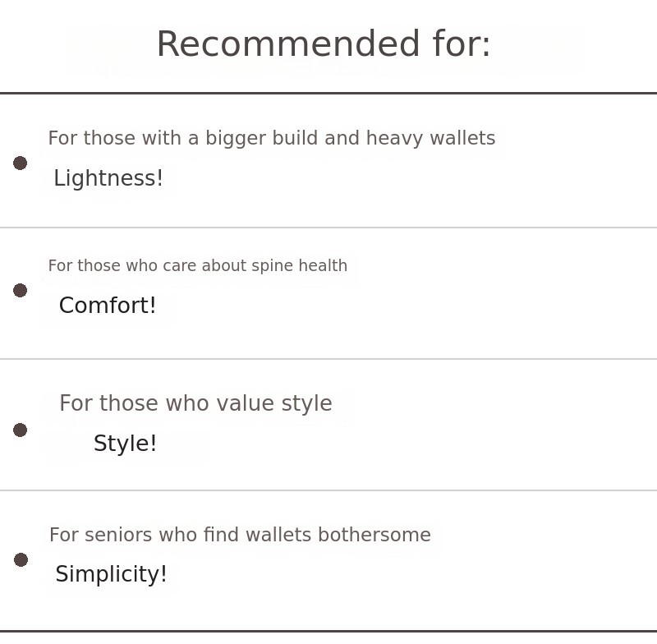
Task: Click the bullet beside the Lightness item
Action: click(x=20, y=163)
